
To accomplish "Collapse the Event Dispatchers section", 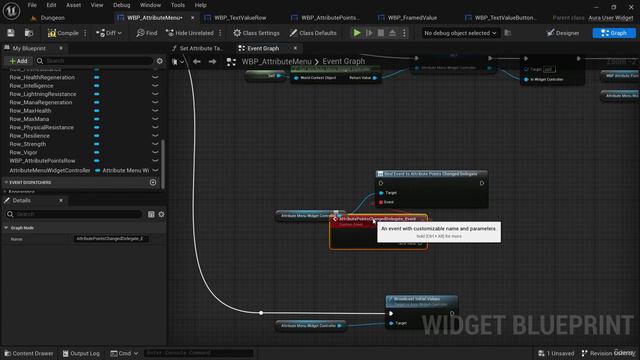I will [x=6, y=182].
